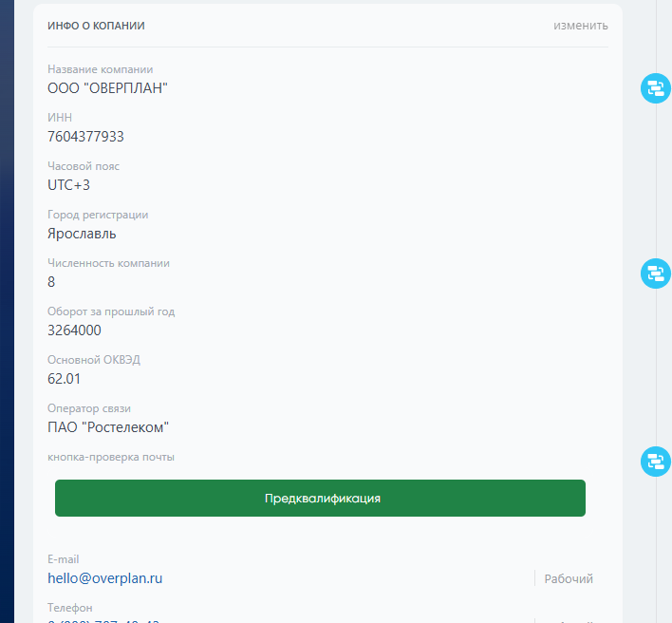The height and width of the screenshot is (623, 672).
Task: Click the blue timeline icon beside company name
Action: tap(655, 89)
